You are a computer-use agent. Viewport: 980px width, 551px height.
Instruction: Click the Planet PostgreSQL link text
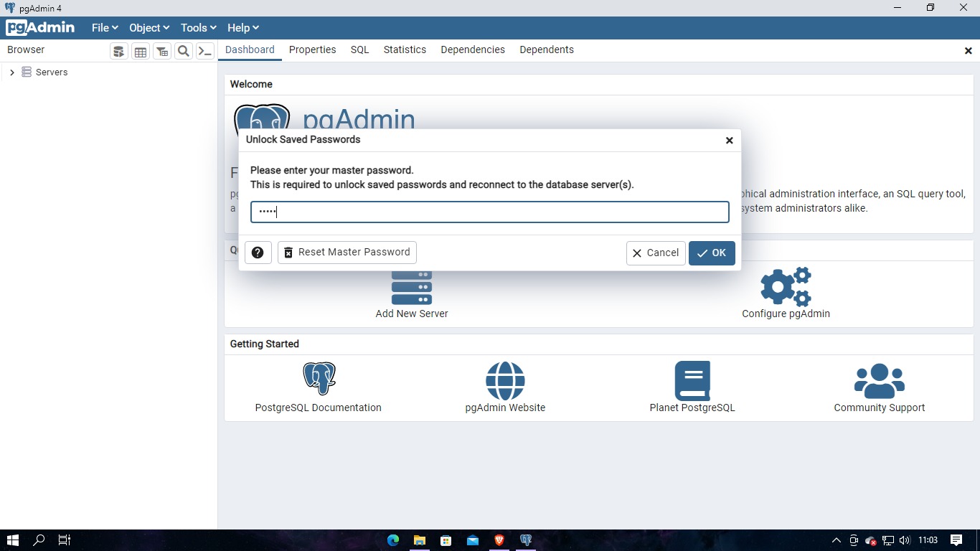[692, 408]
